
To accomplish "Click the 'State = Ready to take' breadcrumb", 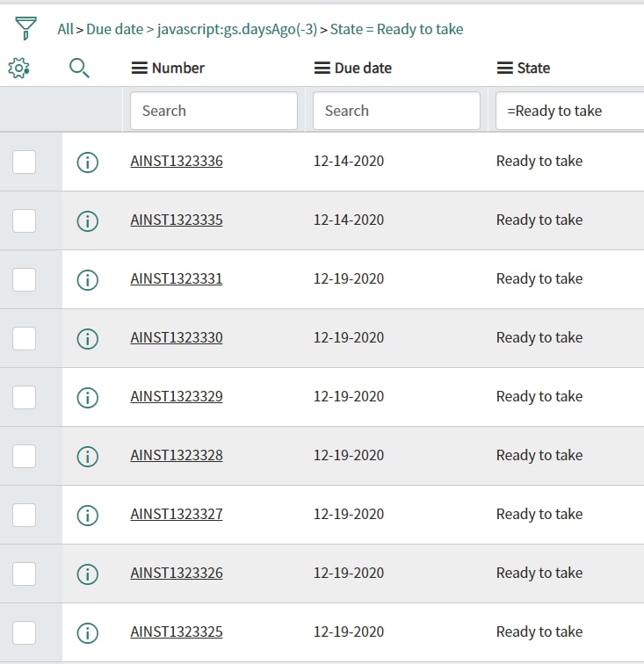I will (396, 29).
